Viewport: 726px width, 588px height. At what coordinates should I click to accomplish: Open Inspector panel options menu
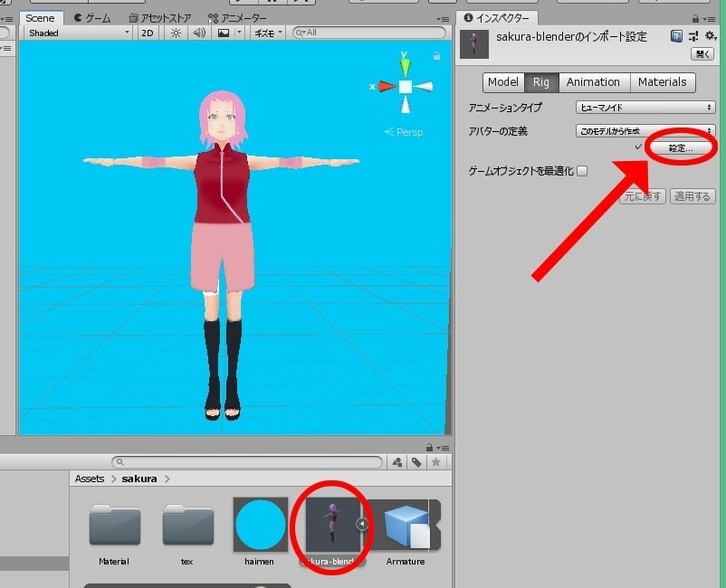pyautogui.click(x=710, y=19)
